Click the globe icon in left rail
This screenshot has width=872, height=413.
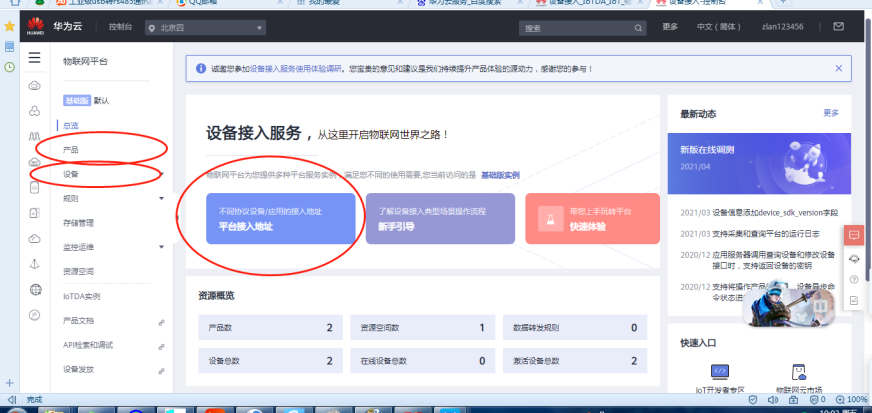tap(35, 290)
